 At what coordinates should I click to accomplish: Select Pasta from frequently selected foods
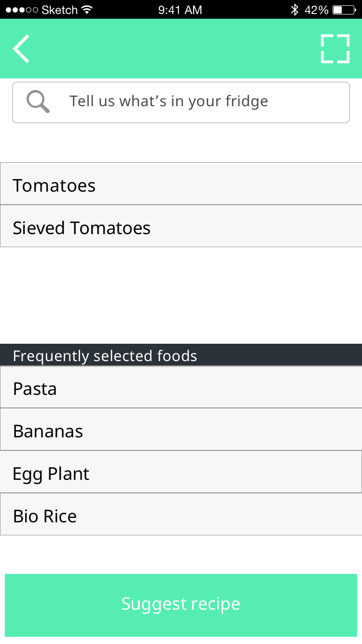[x=181, y=388]
